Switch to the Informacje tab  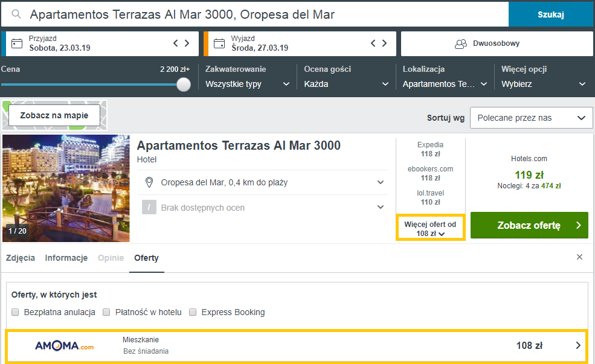click(x=66, y=258)
